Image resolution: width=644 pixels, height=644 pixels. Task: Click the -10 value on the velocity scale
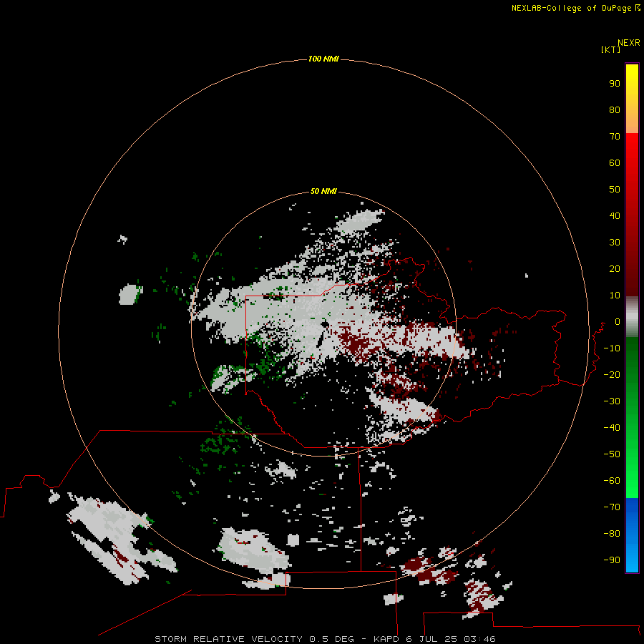[x=612, y=348]
